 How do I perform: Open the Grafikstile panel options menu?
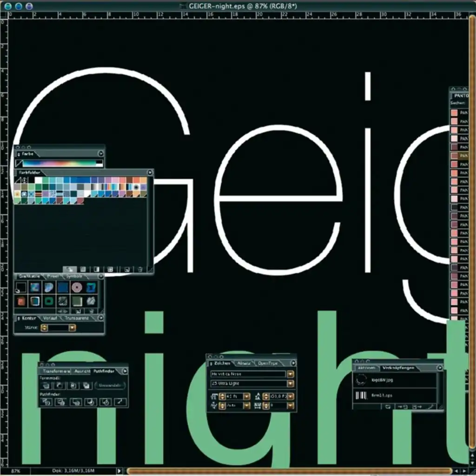(x=101, y=276)
